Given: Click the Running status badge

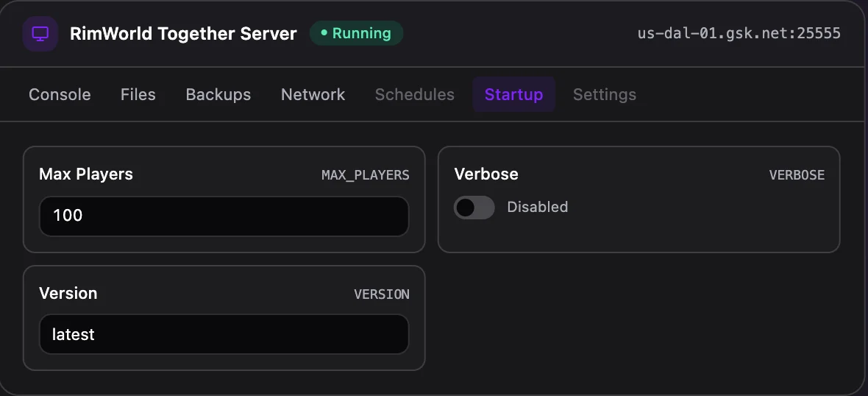Looking at the screenshot, I should click(357, 33).
